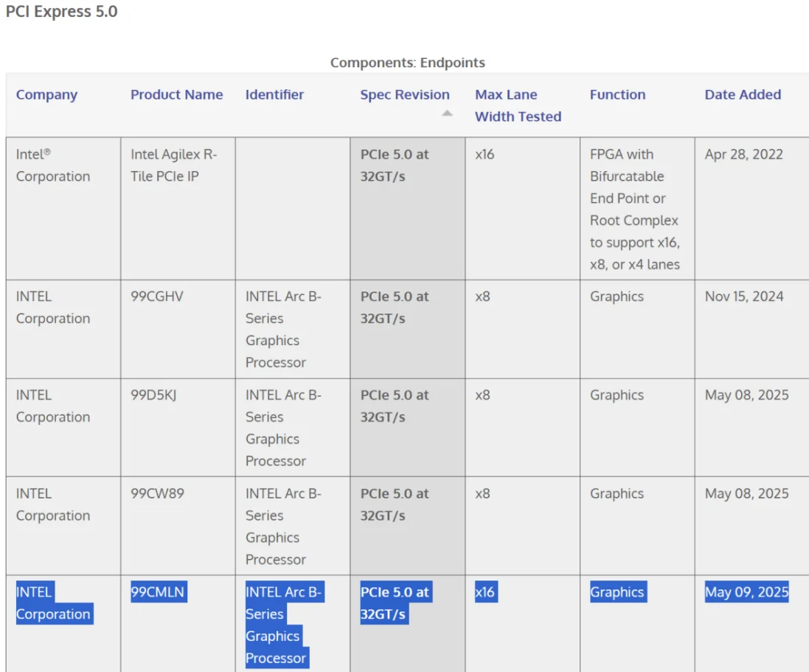Select product name 99CW89
809x672 pixels.
click(x=157, y=493)
